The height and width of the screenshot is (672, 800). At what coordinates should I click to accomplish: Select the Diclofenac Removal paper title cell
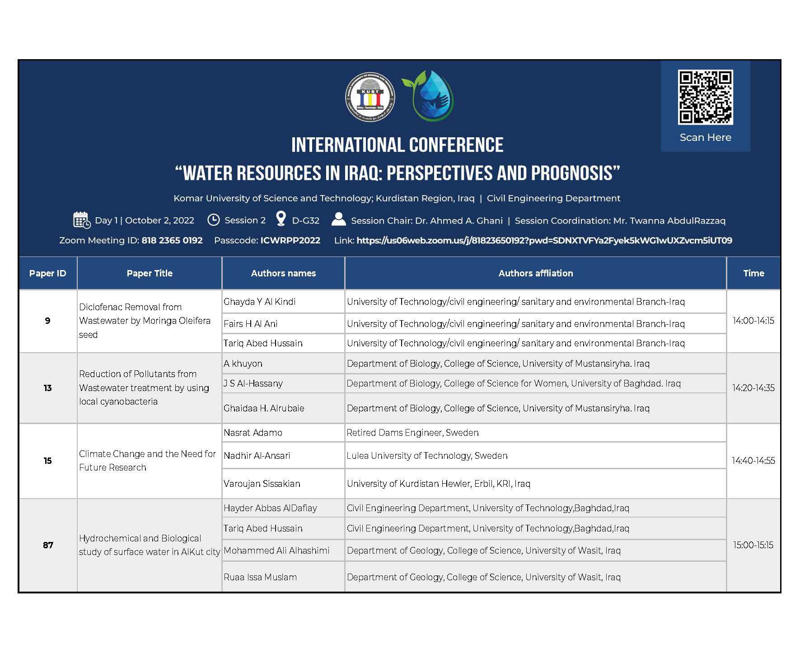[x=150, y=321]
